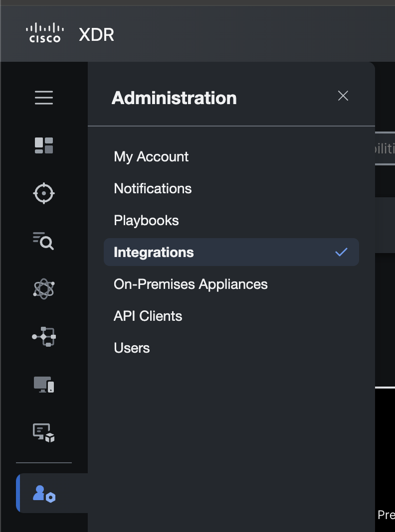
Task: Close the Administration panel
Action: pyautogui.click(x=343, y=96)
